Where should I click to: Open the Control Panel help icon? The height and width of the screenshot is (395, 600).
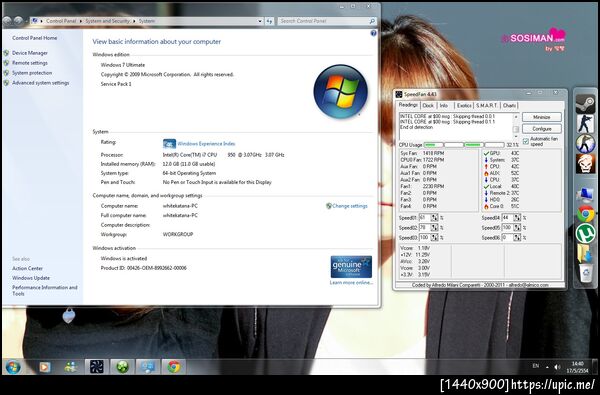[373, 33]
